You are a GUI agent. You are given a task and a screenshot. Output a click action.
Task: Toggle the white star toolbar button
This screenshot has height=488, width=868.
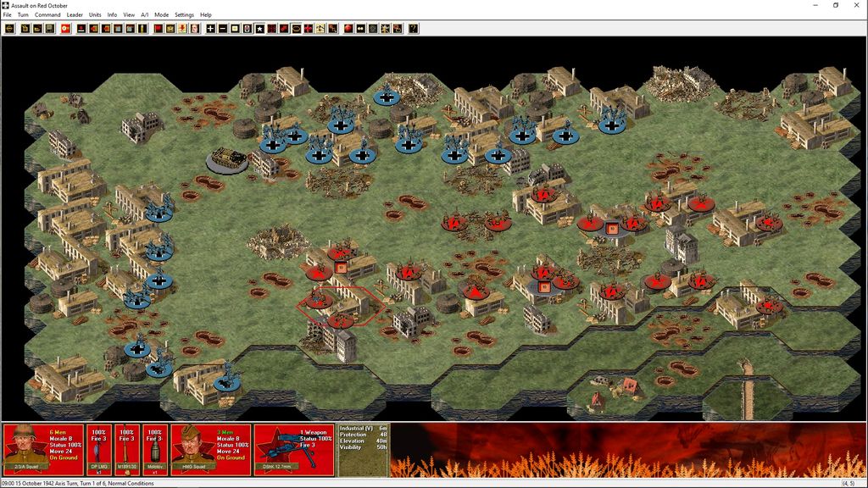pyautogui.click(x=259, y=28)
